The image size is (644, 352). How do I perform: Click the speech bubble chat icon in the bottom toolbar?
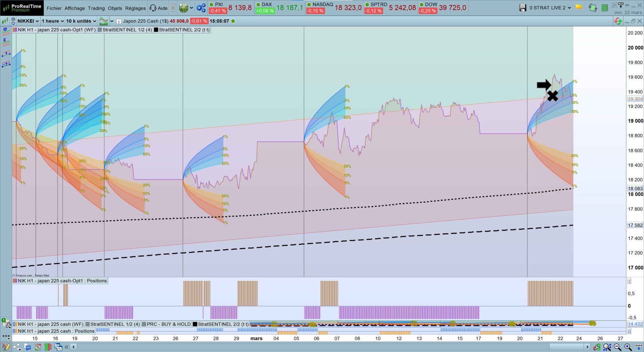pos(28,347)
